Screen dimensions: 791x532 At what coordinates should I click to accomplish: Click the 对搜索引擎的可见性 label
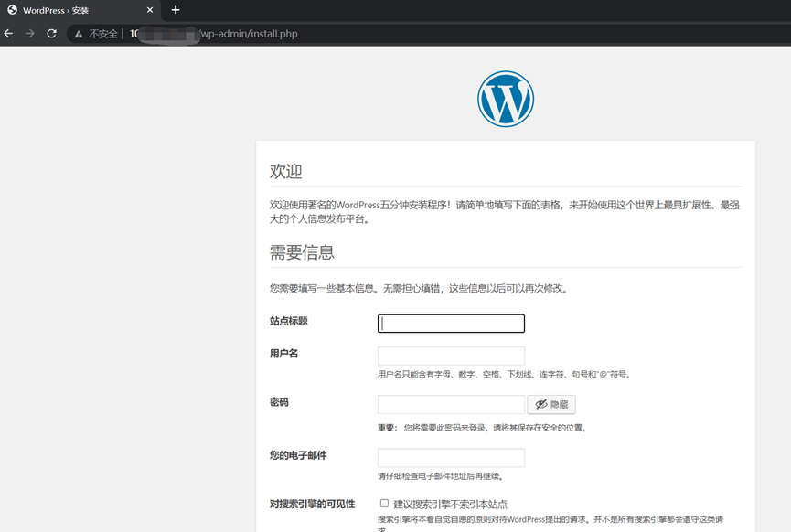312,504
